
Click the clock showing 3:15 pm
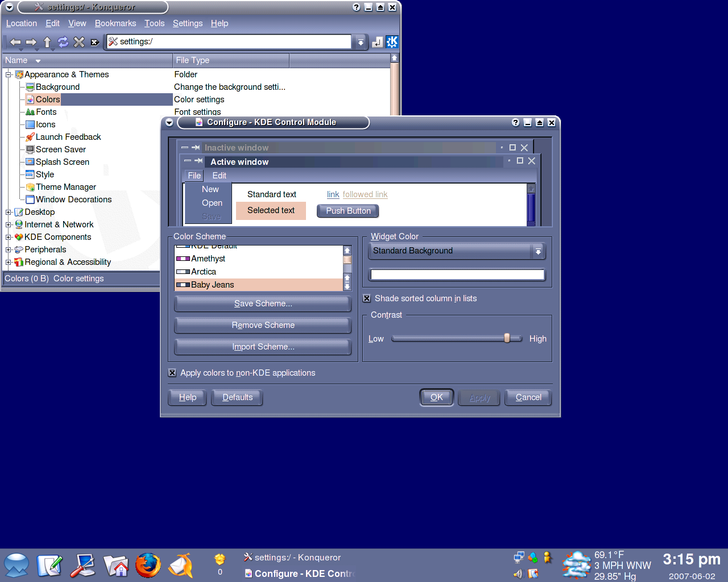(692, 560)
